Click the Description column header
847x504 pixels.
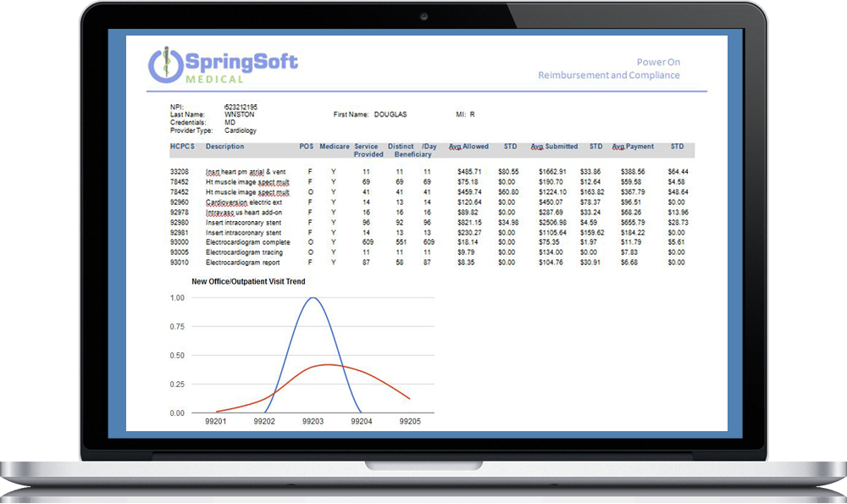[224, 147]
